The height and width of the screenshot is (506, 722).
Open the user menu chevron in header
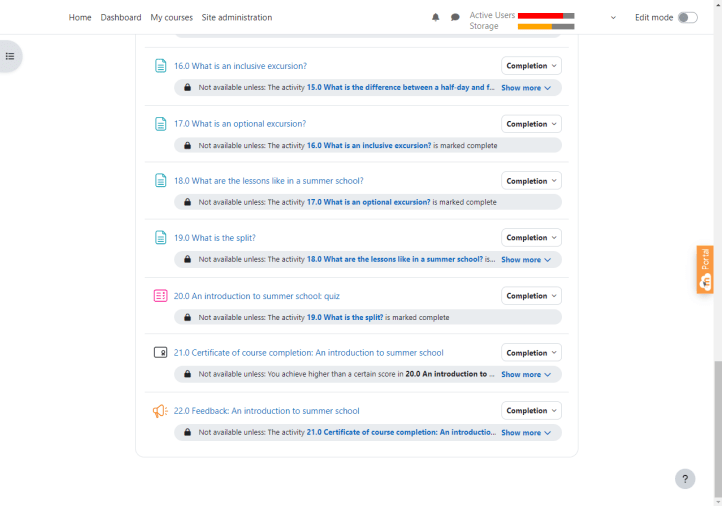tap(613, 17)
